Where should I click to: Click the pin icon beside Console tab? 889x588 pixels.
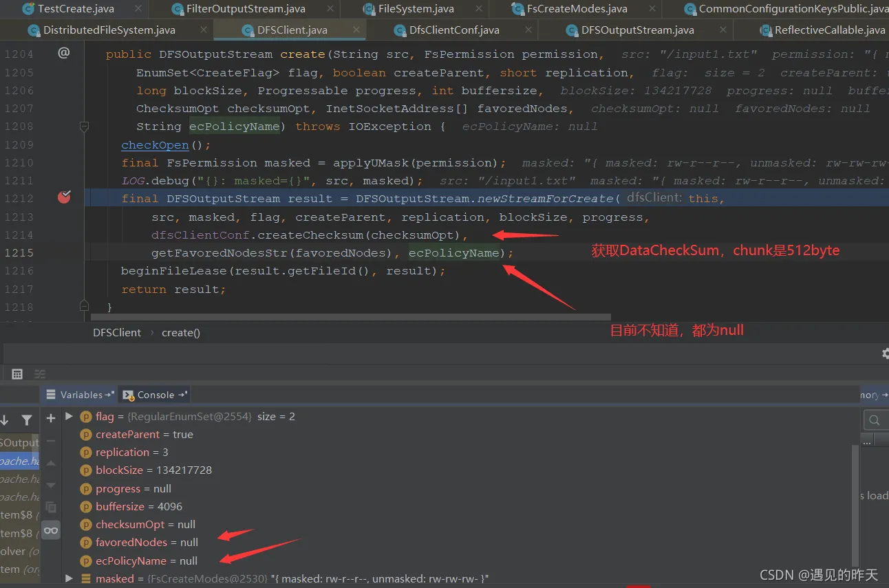(182, 395)
